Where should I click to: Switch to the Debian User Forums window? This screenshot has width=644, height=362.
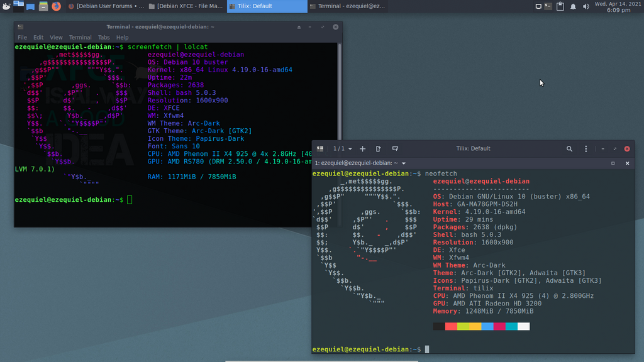point(106,6)
